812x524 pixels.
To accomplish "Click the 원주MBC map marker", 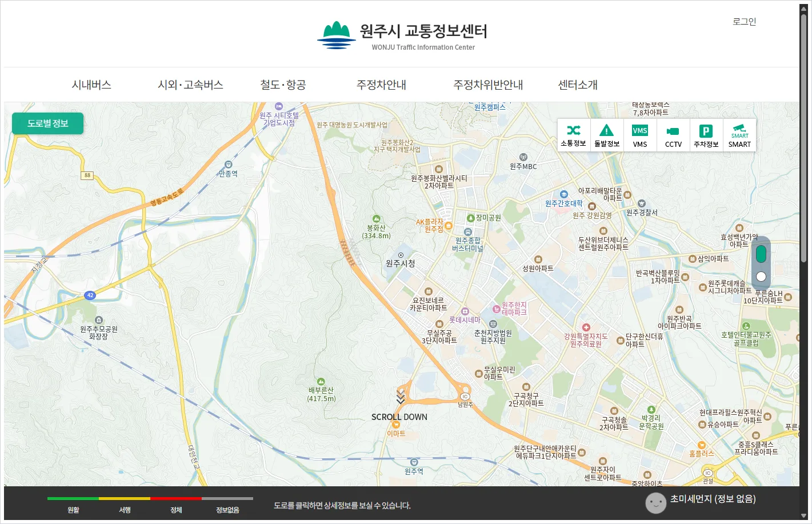I will tap(523, 157).
